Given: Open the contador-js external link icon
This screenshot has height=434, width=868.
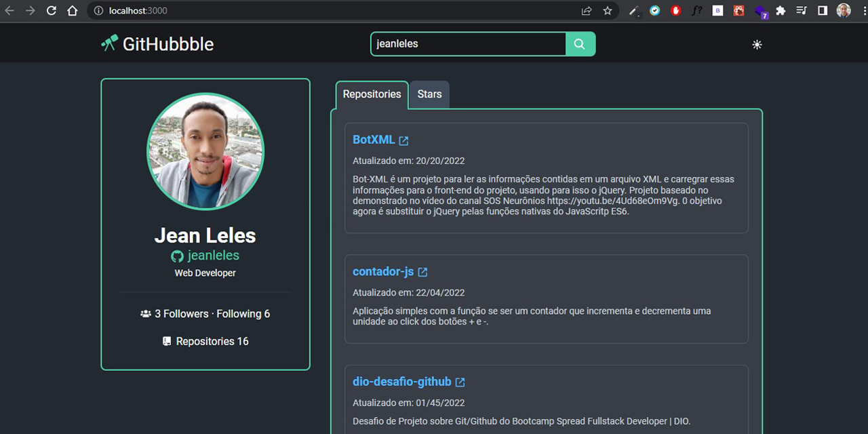Looking at the screenshot, I should pos(422,271).
